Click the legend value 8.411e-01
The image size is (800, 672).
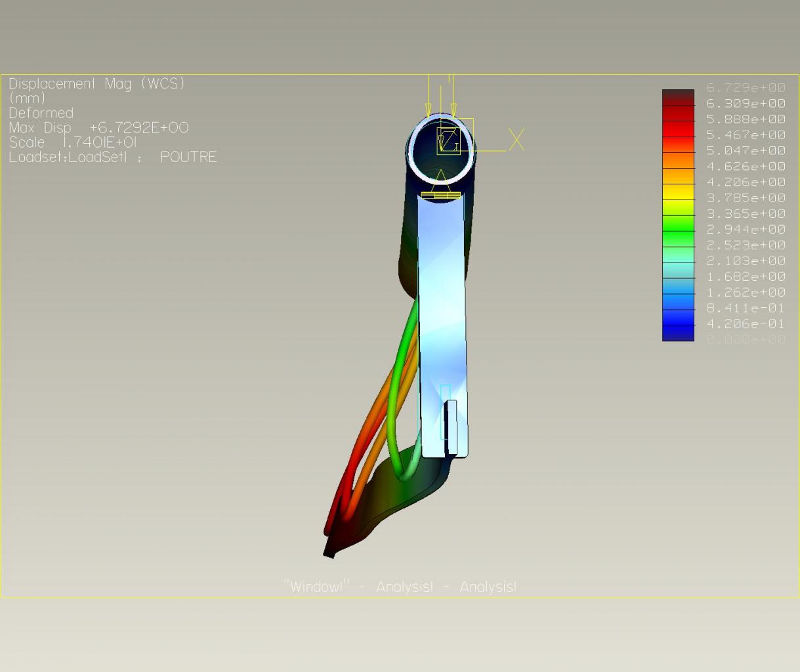[x=746, y=308]
